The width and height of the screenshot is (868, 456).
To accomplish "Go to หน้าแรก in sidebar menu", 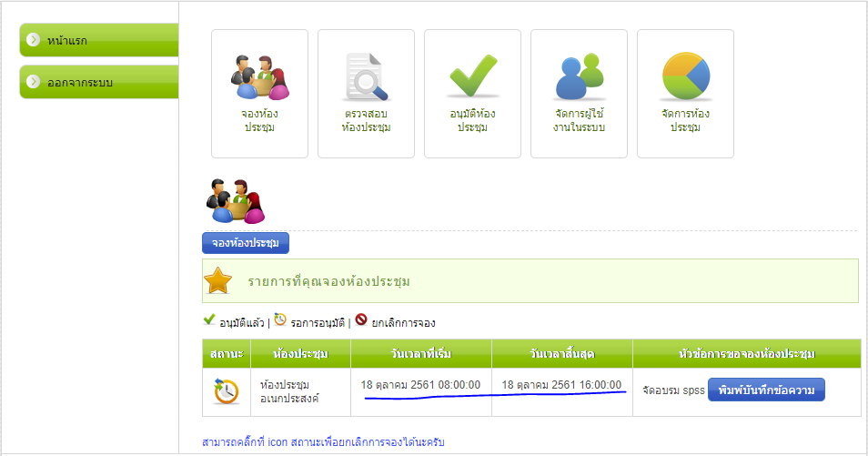I will tap(99, 40).
